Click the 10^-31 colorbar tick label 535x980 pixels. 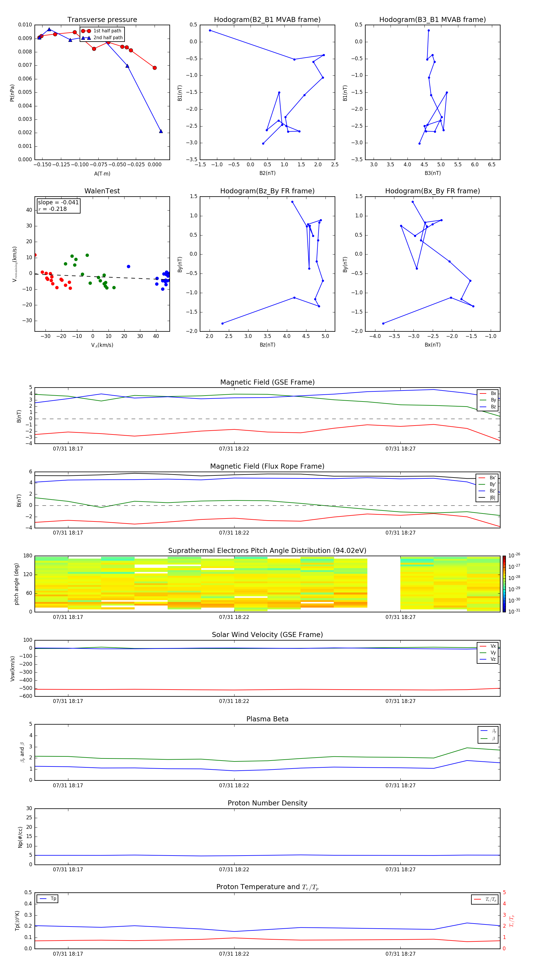[514, 611]
